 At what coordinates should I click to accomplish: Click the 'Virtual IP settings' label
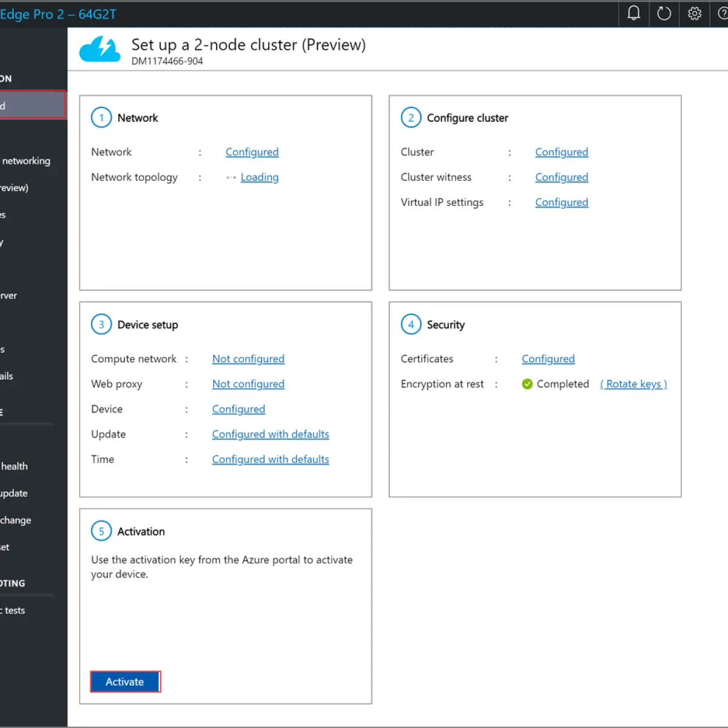(442, 202)
